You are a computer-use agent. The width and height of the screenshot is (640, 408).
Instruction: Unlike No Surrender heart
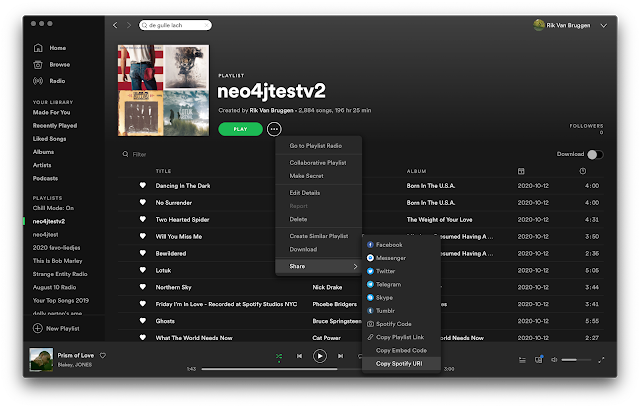tap(142, 202)
